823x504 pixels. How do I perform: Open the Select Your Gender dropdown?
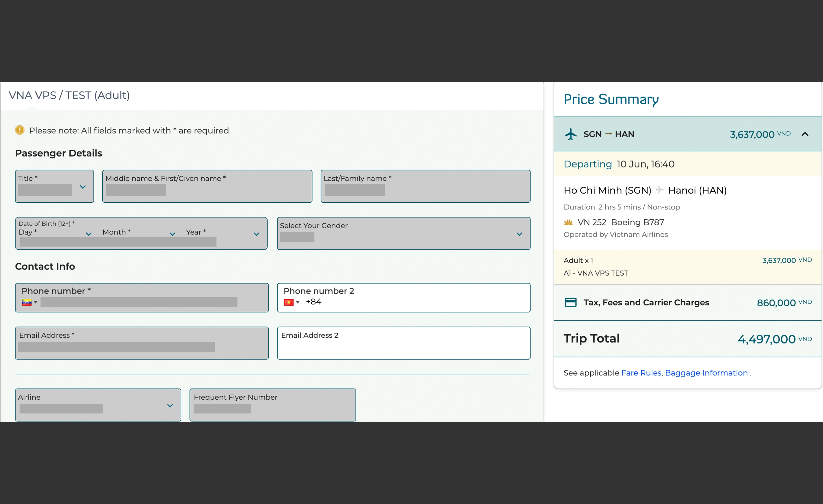[404, 233]
